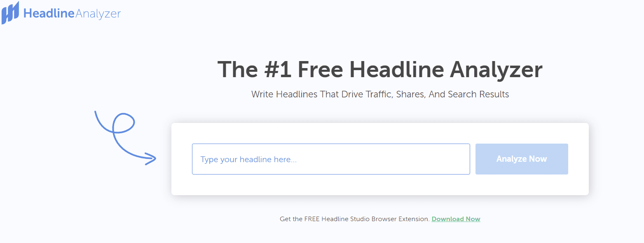Click the traffic and shares tagline text
644x243 pixels.
(379, 94)
